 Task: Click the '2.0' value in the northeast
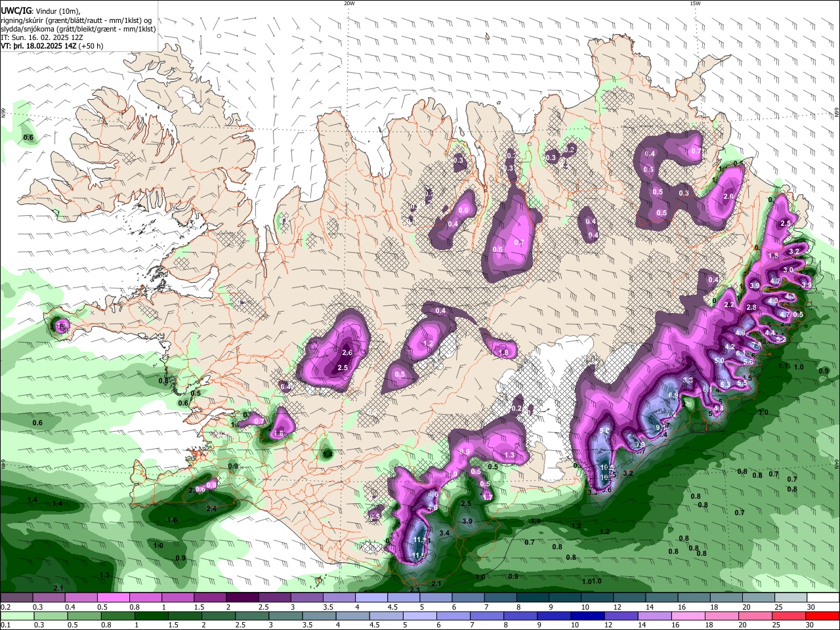click(728, 196)
